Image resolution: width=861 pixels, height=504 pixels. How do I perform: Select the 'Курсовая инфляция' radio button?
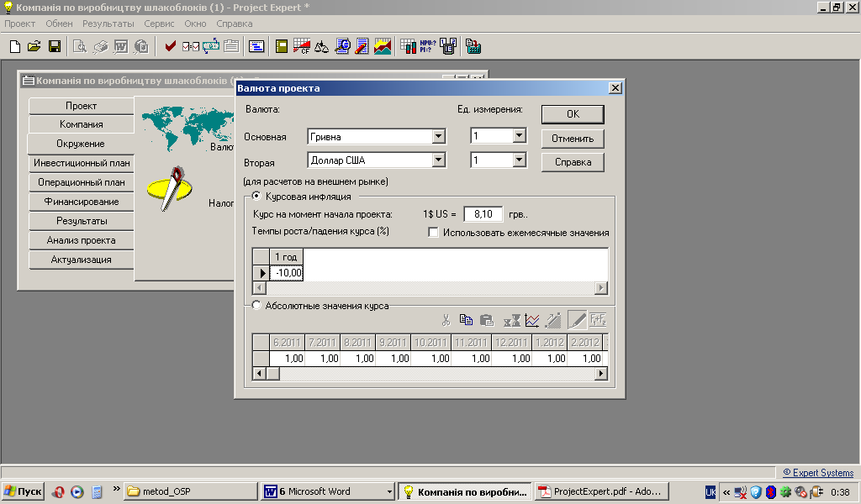[x=256, y=196]
